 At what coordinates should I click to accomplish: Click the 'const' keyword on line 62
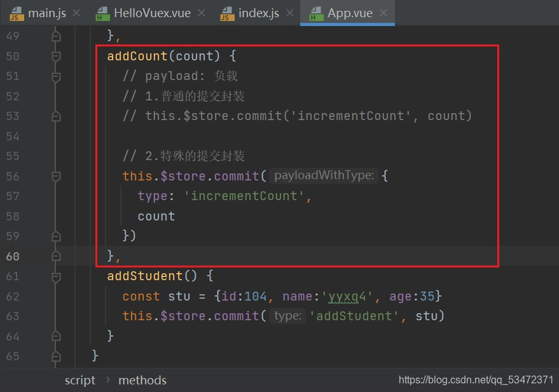click(x=141, y=297)
